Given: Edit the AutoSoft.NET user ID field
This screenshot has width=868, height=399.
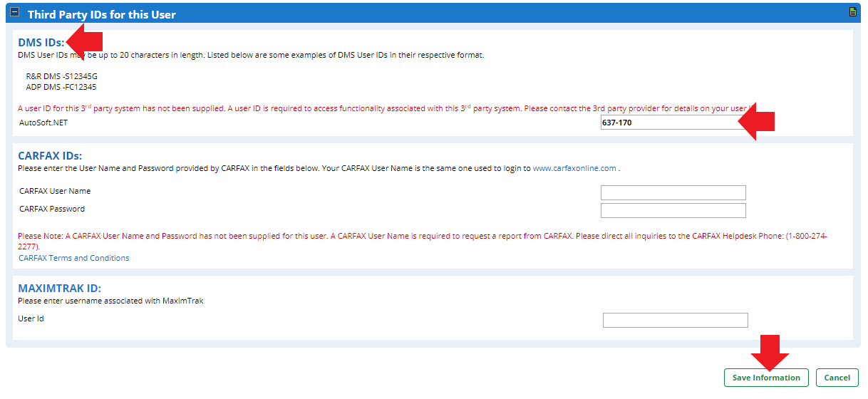Looking at the screenshot, I should tap(673, 123).
